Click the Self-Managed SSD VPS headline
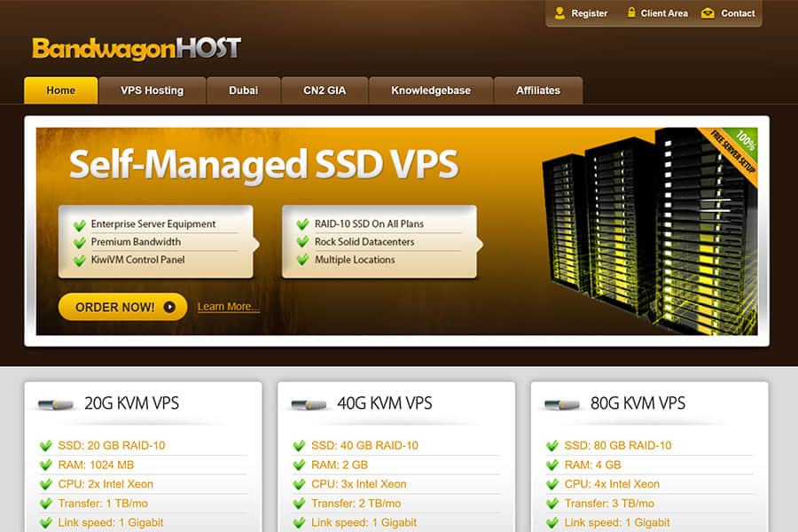 [263, 164]
